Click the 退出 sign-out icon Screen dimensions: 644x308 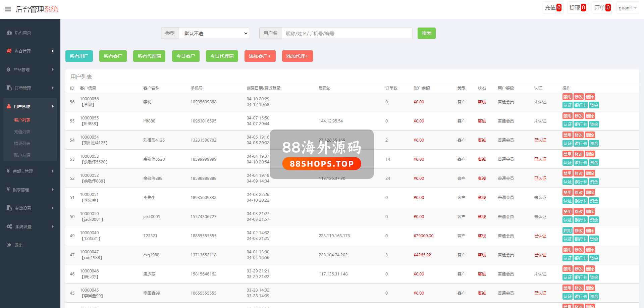tap(9, 245)
